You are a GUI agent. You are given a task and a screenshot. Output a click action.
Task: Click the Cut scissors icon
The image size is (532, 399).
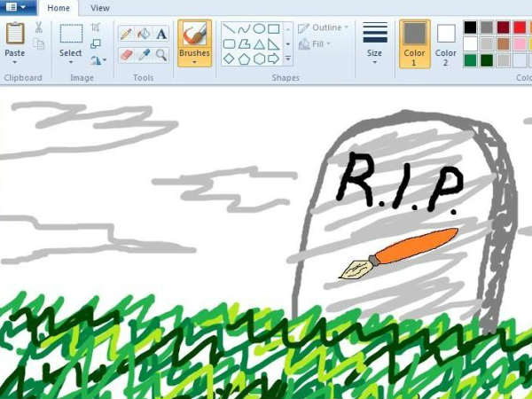[38, 27]
